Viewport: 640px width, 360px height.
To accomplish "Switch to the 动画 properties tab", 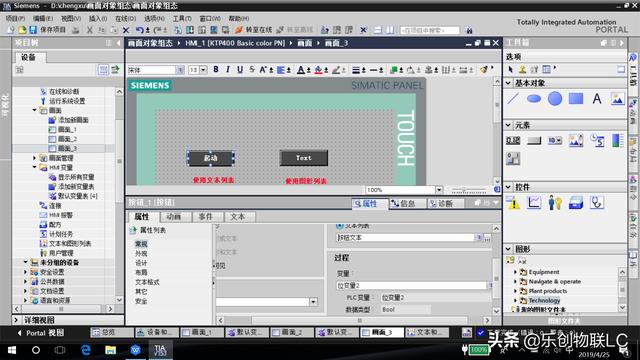I will pyautogui.click(x=174, y=217).
